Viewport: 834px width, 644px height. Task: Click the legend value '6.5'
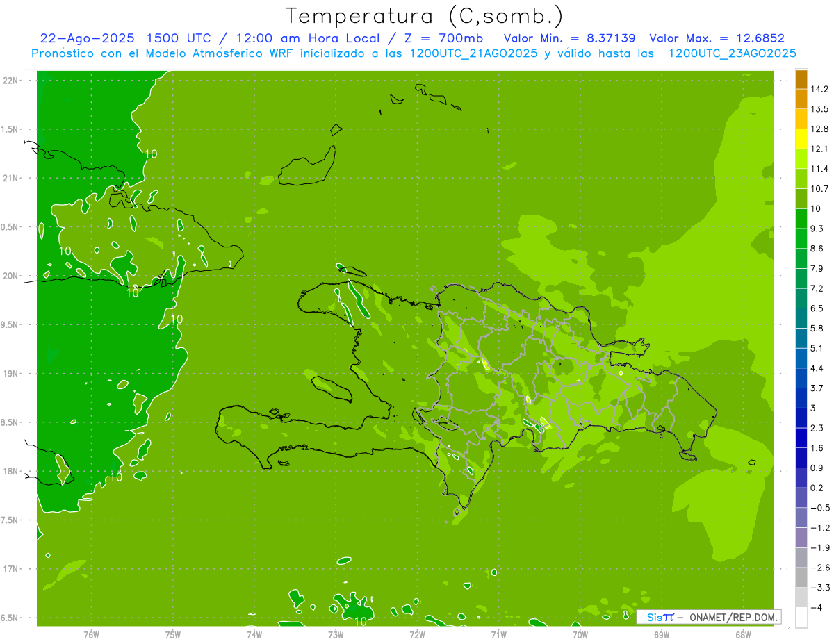817,308
